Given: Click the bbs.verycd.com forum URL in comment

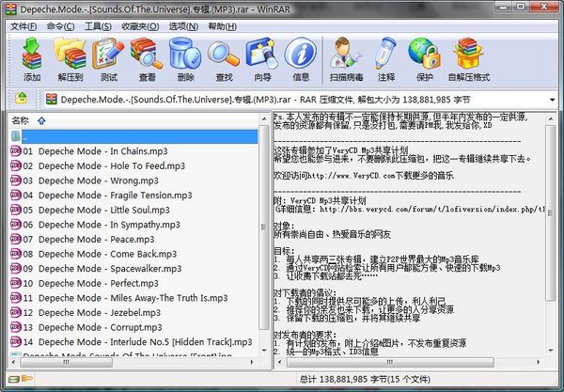Looking at the screenshot, I should coord(432,209).
